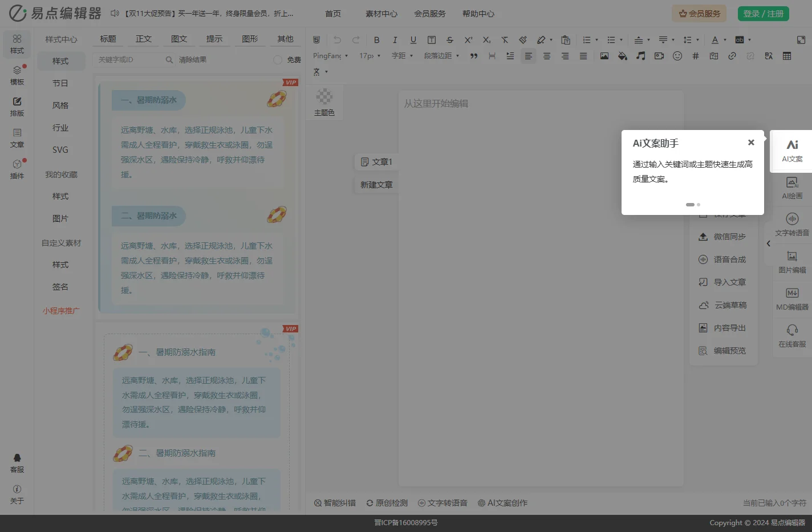Click 微信同步 option
The height and width of the screenshot is (532, 812).
[x=724, y=237]
